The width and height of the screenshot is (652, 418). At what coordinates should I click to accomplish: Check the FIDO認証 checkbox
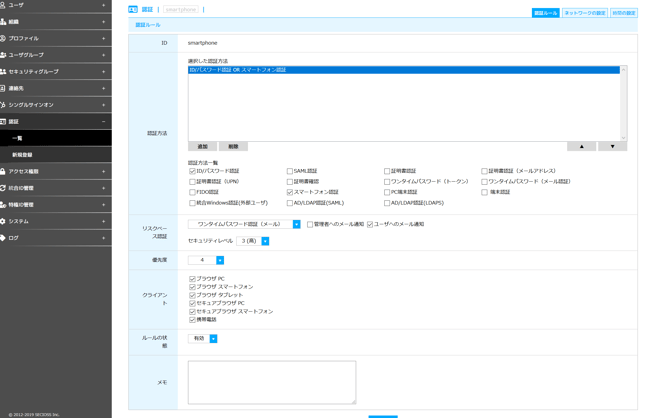(x=192, y=192)
